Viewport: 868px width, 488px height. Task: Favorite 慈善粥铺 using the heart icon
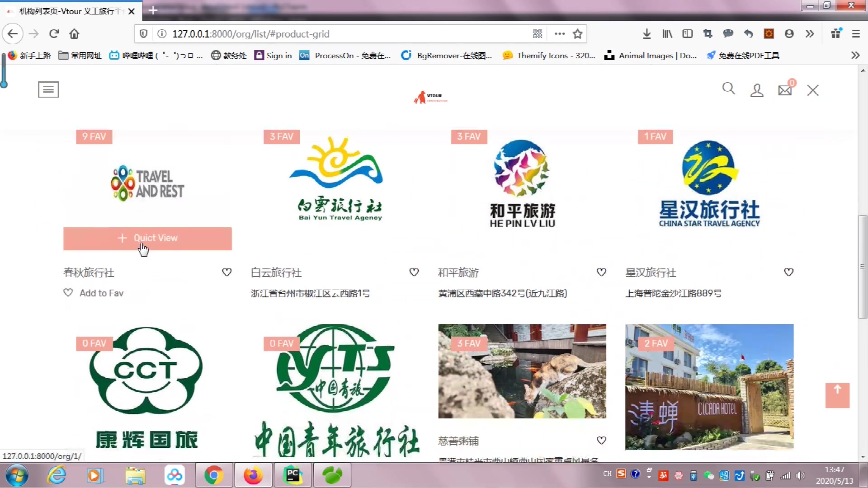click(601, 440)
